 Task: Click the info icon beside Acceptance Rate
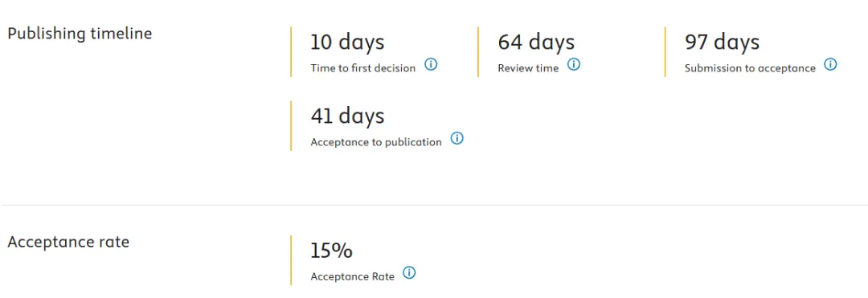409,272
